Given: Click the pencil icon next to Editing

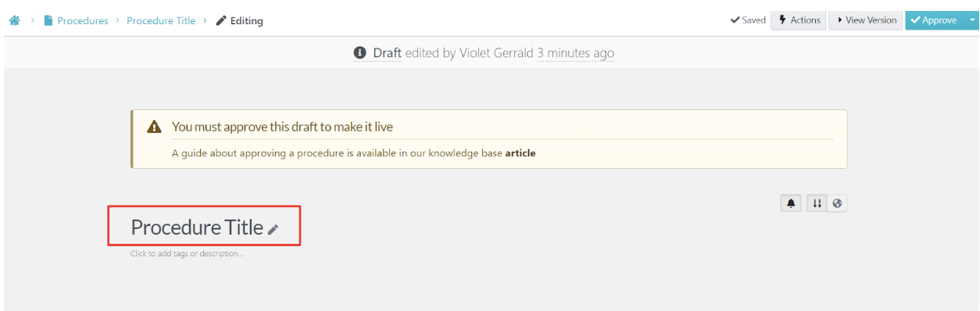Looking at the screenshot, I should [221, 21].
